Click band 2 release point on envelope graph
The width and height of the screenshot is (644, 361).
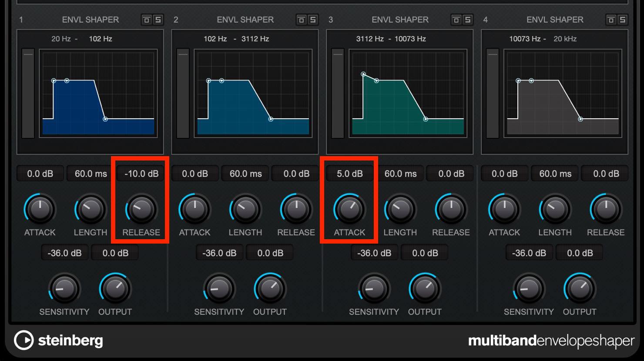[271, 119]
